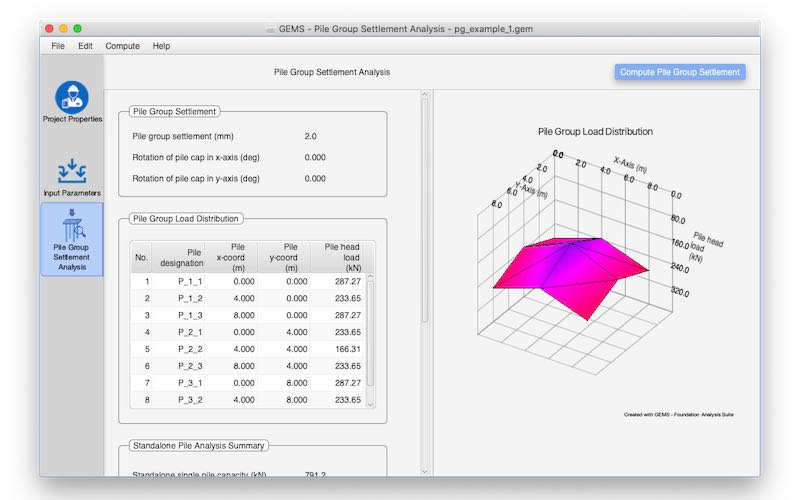Click the 'Pile designation' column header
Screen dimensions: 800x500
(179, 257)
